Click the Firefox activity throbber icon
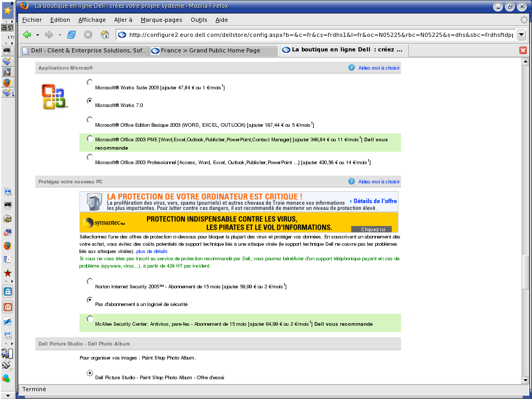This screenshot has height=399, width=532. [524, 20]
